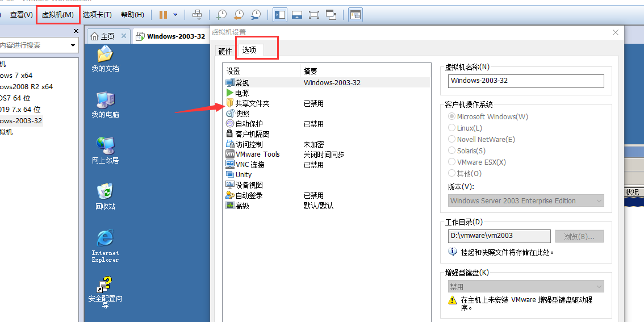Select VMware ESX(X) radio button
Image resolution: width=644 pixels, height=322 pixels.
pos(452,162)
